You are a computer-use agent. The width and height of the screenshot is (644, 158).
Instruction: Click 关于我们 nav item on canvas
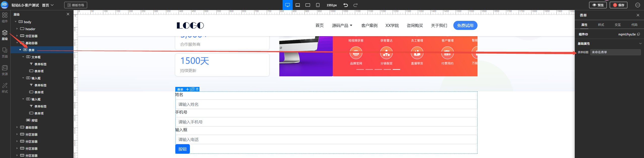pos(439,25)
